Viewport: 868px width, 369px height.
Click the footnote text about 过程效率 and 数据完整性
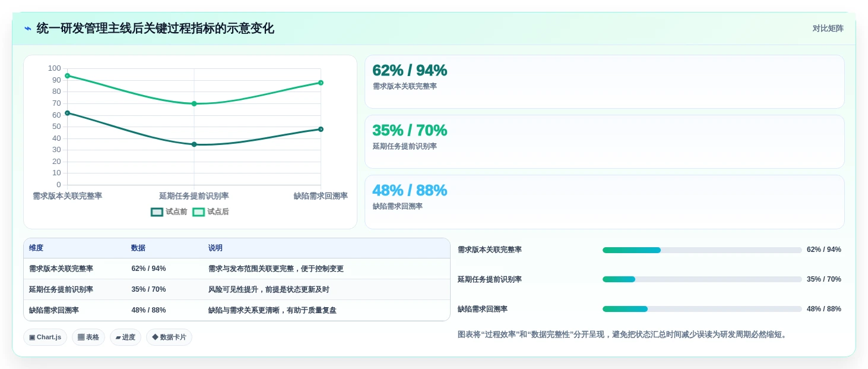(x=623, y=335)
